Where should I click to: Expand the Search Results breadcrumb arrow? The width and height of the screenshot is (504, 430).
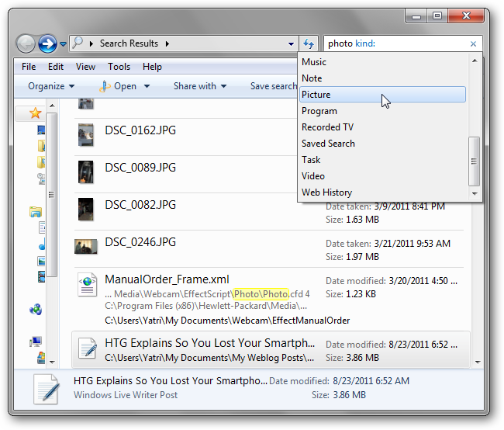(x=167, y=43)
